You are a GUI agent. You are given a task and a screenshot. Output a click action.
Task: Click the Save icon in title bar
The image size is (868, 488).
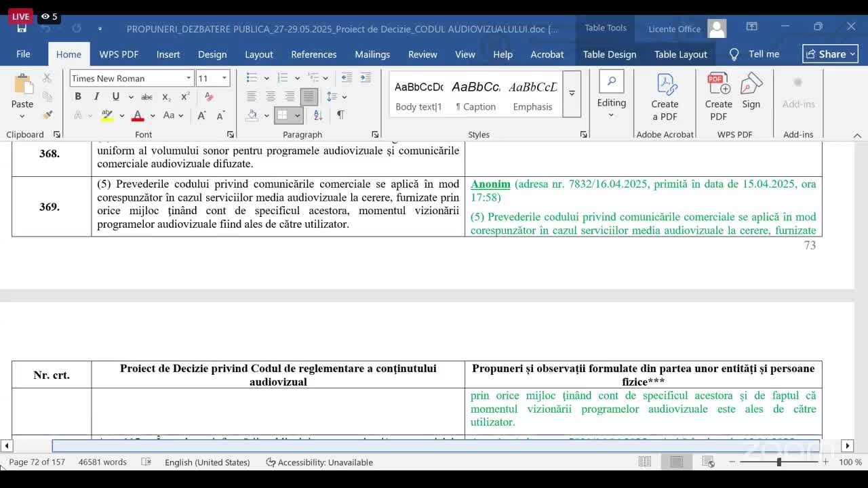tap(22, 28)
